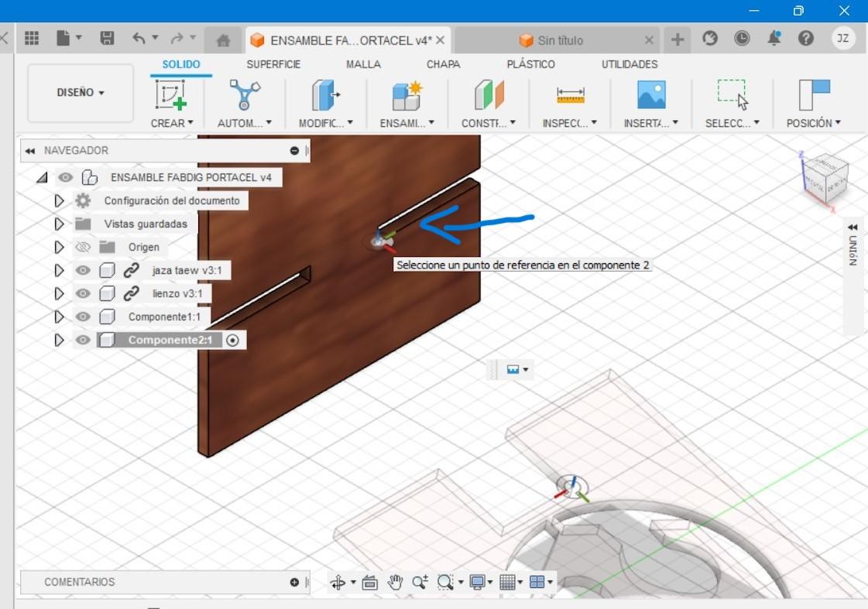Close the ENSAMBLE FA...ORTACEL v4 tab

440,39
